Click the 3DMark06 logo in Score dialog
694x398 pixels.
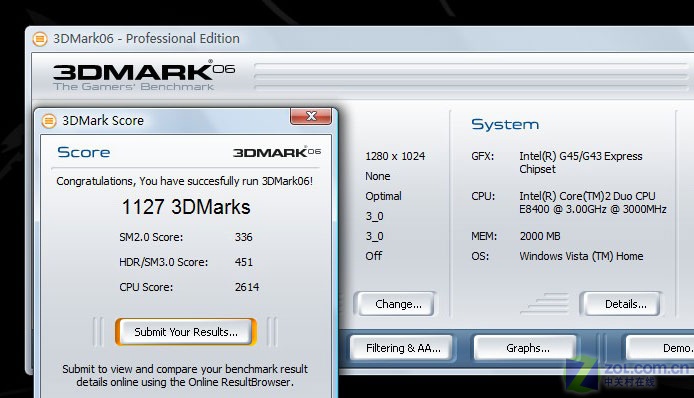pyautogui.click(x=277, y=152)
